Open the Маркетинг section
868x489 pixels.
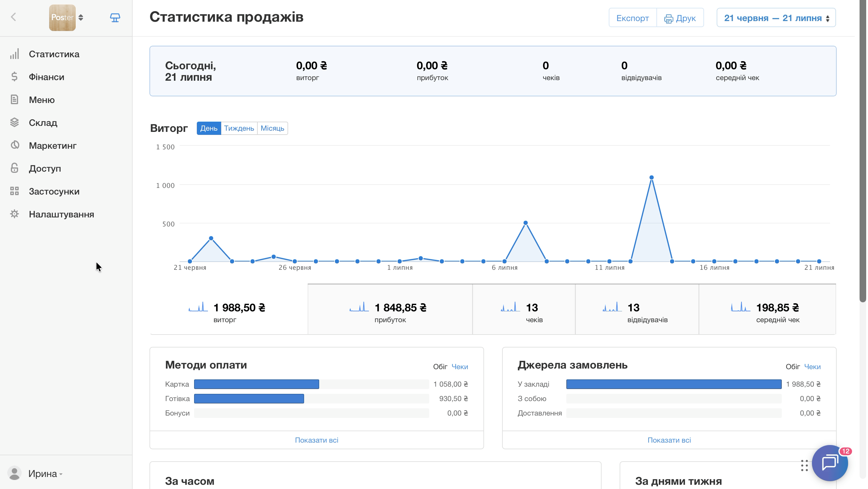tap(52, 145)
